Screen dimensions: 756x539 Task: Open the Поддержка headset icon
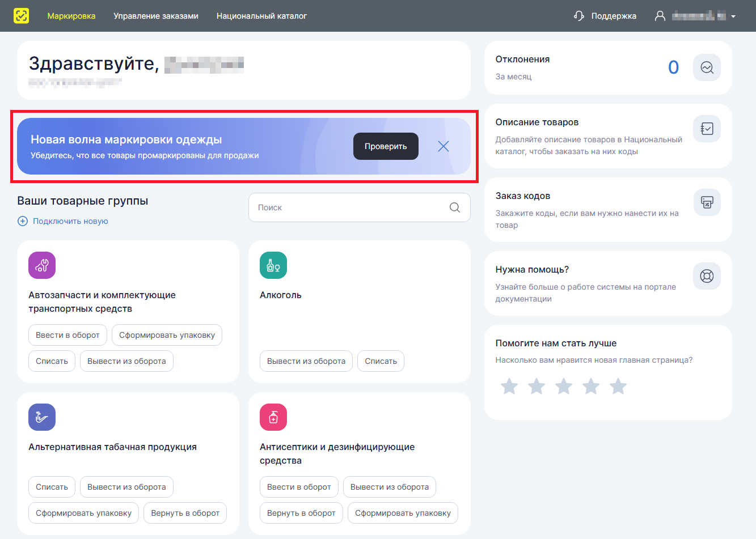click(x=579, y=16)
